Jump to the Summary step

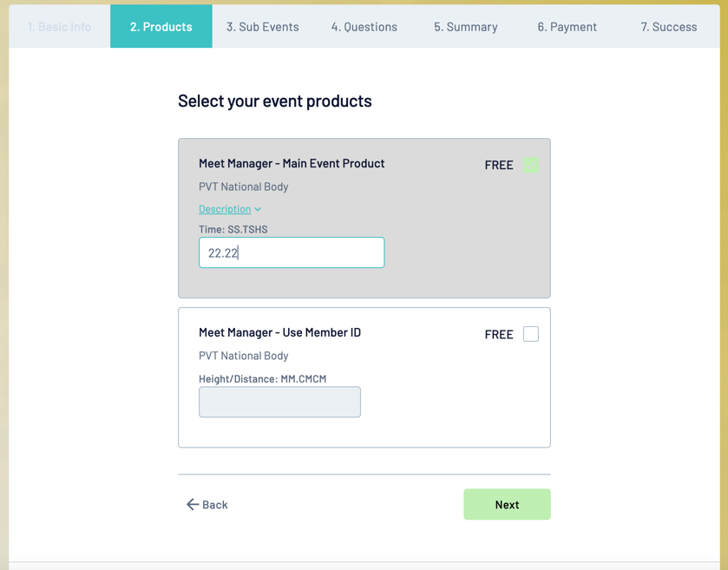tap(466, 27)
